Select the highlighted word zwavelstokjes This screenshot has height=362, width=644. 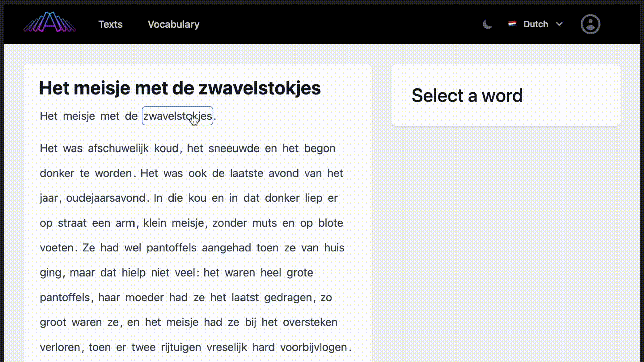point(177,116)
